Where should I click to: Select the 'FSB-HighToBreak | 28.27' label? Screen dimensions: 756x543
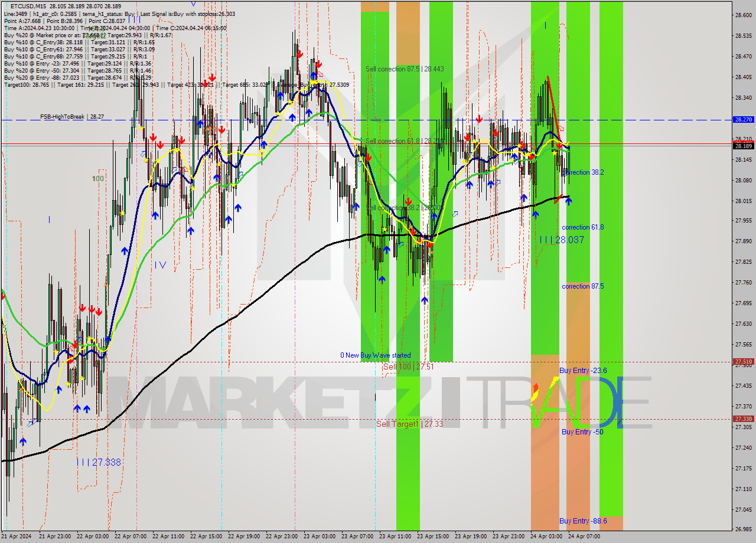click(x=72, y=117)
